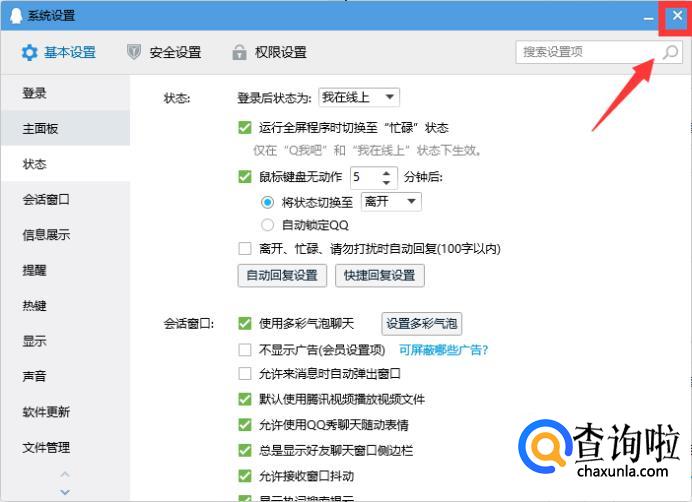Image resolution: width=692 pixels, height=502 pixels.
Task: Toggle 鼠标键盘无动作 checkbox
Action: (x=244, y=177)
